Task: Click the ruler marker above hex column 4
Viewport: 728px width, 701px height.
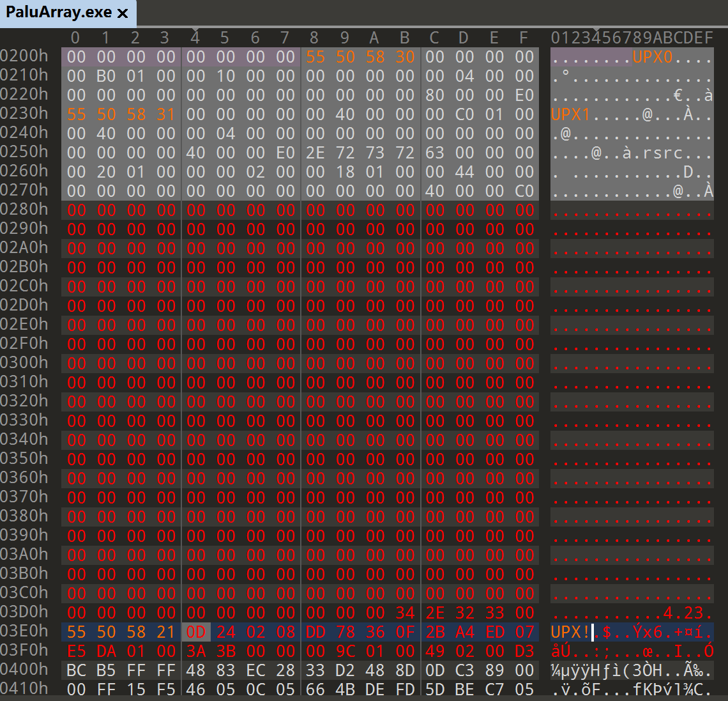Action: pyautogui.click(x=195, y=30)
